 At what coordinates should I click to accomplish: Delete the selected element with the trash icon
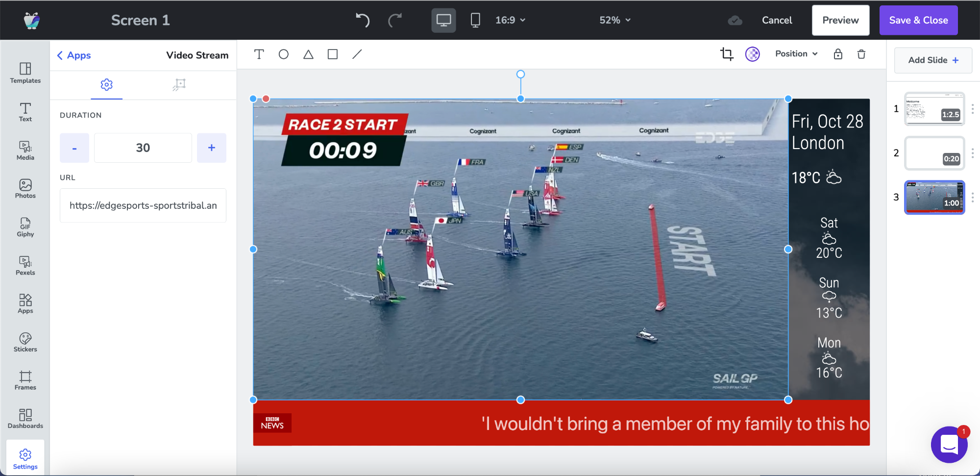[x=861, y=54]
